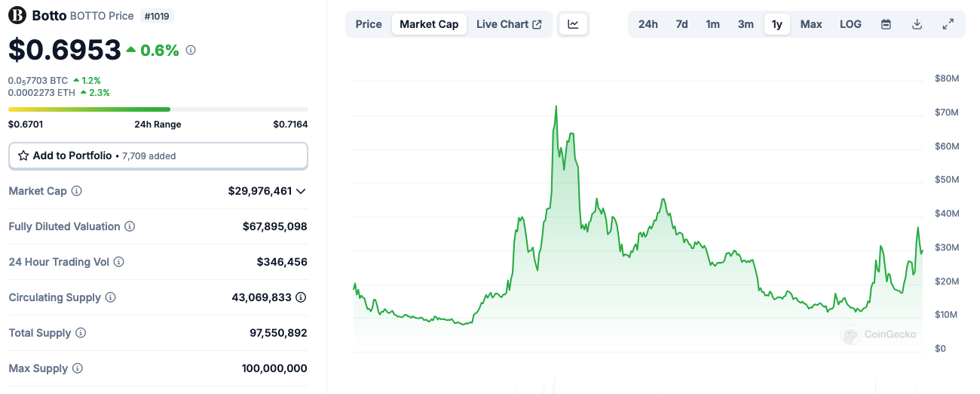Viewport: 980px width, 394px height.
Task: Click the $0 axis label
Action: (939, 349)
